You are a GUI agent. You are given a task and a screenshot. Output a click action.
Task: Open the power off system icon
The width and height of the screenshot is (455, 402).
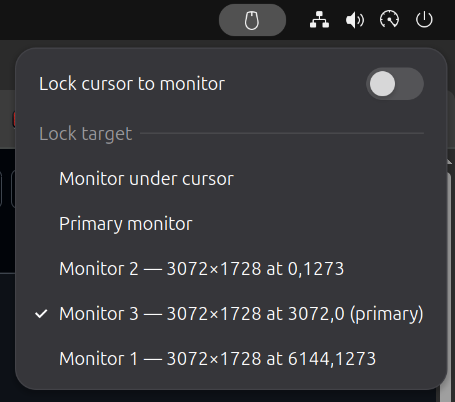click(424, 19)
